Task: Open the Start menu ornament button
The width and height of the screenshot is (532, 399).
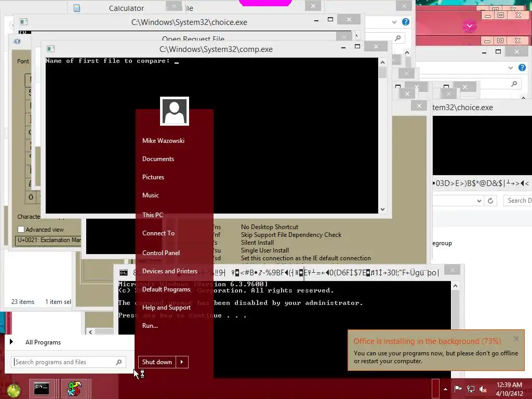Action: point(13,390)
